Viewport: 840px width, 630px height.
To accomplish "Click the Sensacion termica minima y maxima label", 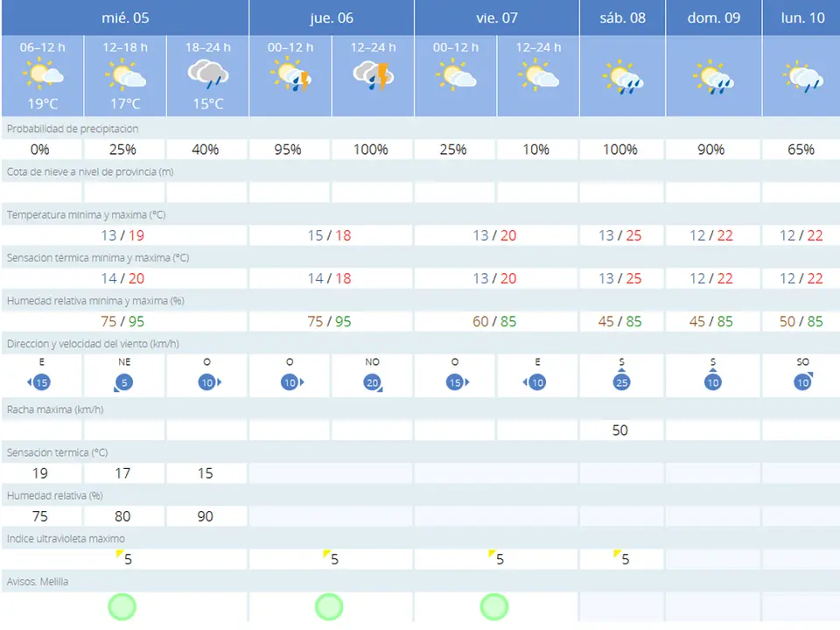I will pos(98,257).
